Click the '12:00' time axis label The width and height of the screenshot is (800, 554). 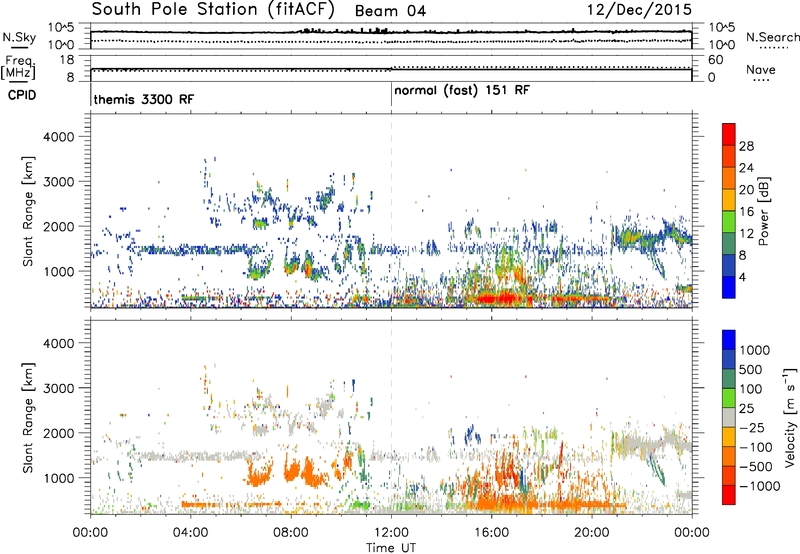tap(391, 533)
